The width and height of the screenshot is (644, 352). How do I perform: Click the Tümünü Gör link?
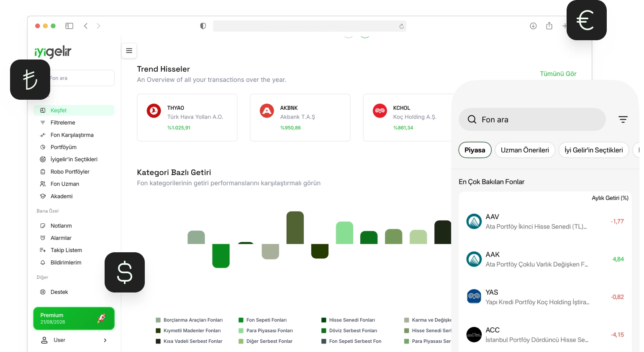click(x=558, y=74)
